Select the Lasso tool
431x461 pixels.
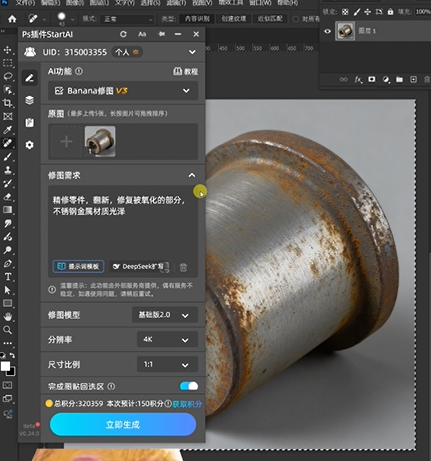tap(7, 77)
